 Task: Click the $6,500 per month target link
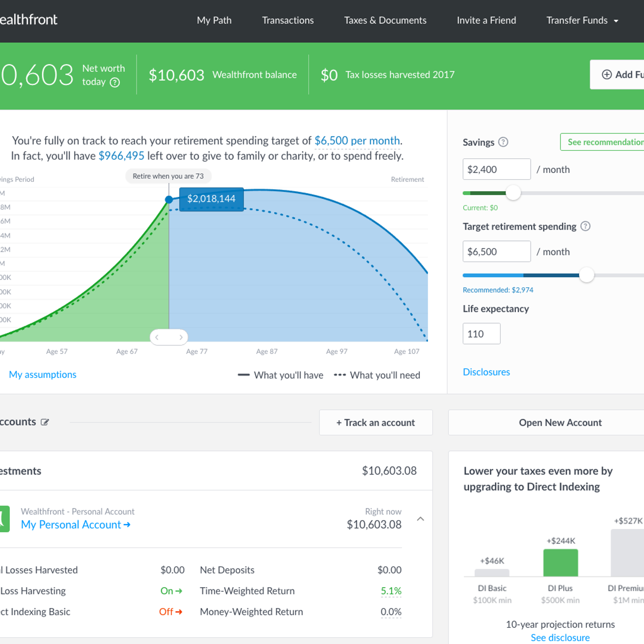click(357, 140)
